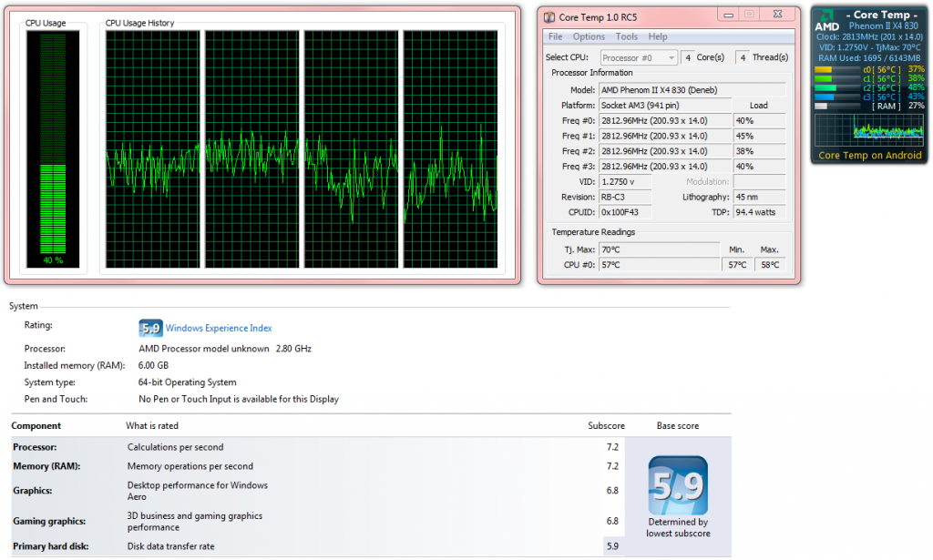
Task: Click the 'Clock: 2813MHz (201 x 14.0)' gadget line
Action: (x=869, y=36)
